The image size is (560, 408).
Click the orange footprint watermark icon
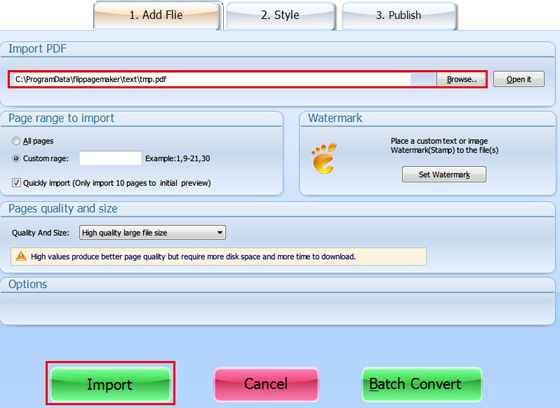click(x=324, y=158)
